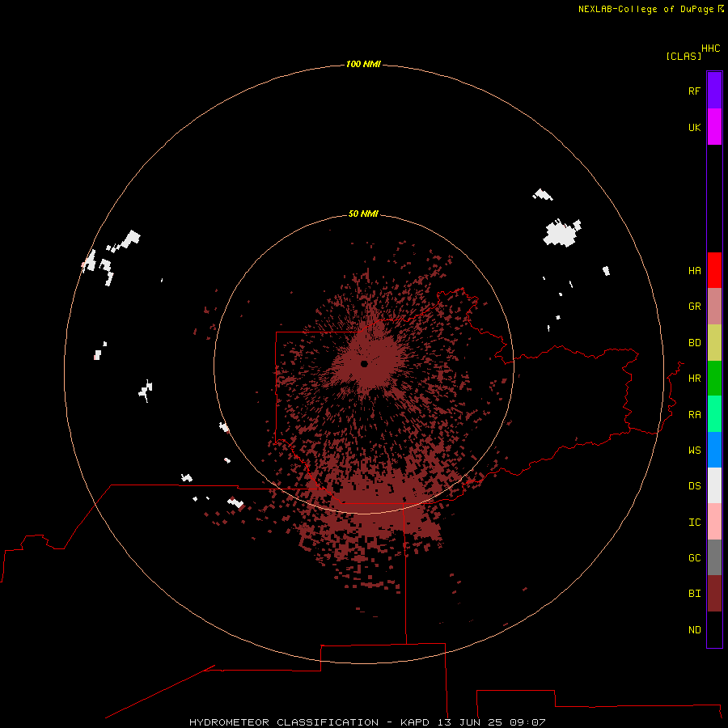Click the HHC product code label
Image resolution: width=728 pixels, height=728 pixels.
(711, 49)
